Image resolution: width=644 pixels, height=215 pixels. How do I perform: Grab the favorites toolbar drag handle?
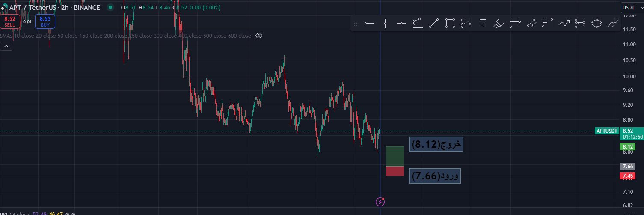click(355, 24)
